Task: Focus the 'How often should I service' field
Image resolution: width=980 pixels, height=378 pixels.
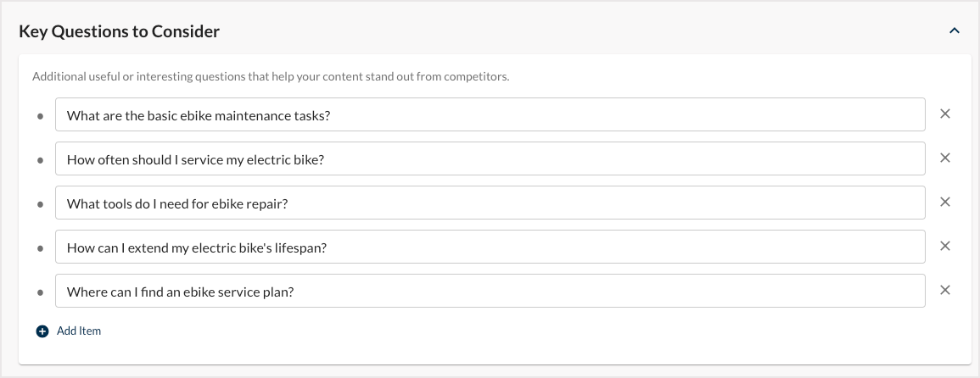Action: (x=490, y=159)
